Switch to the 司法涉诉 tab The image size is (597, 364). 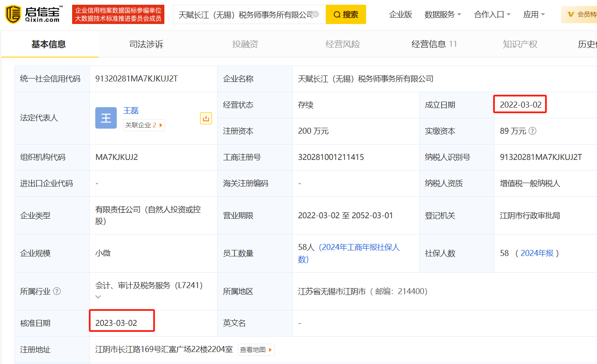click(146, 44)
